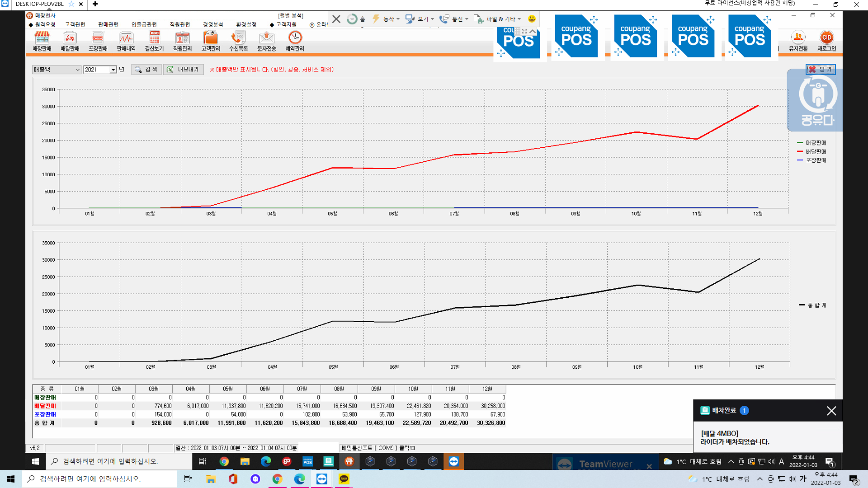This screenshot has height=488, width=868.
Task: Open 매장판매 store sales icon
Action: (x=42, y=41)
